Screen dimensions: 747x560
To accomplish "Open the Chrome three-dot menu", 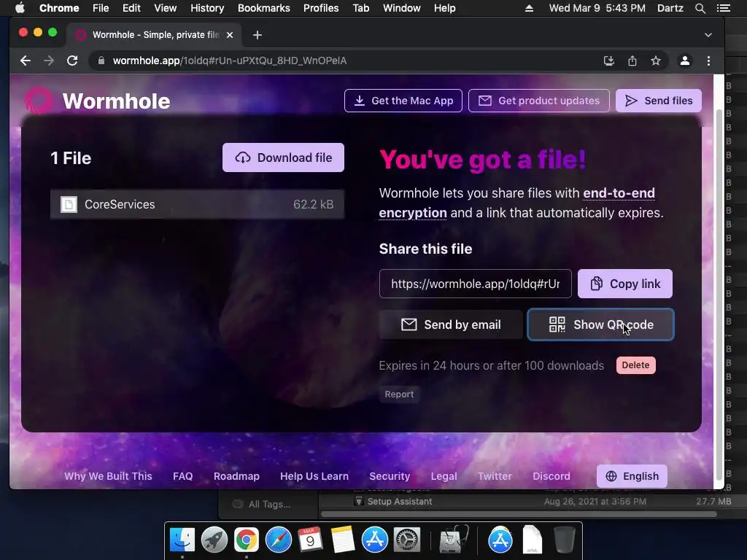I will coord(708,61).
